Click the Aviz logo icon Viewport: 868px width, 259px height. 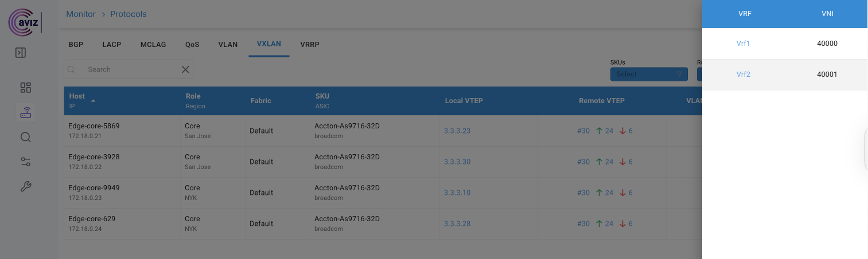coord(23,22)
